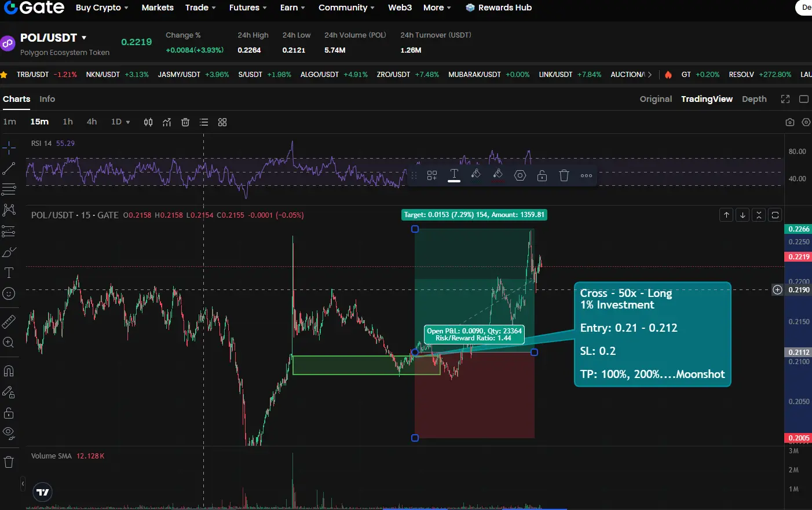812x510 pixels.
Task: Open the emoji icons tool
Action: [x=9, y=293]
